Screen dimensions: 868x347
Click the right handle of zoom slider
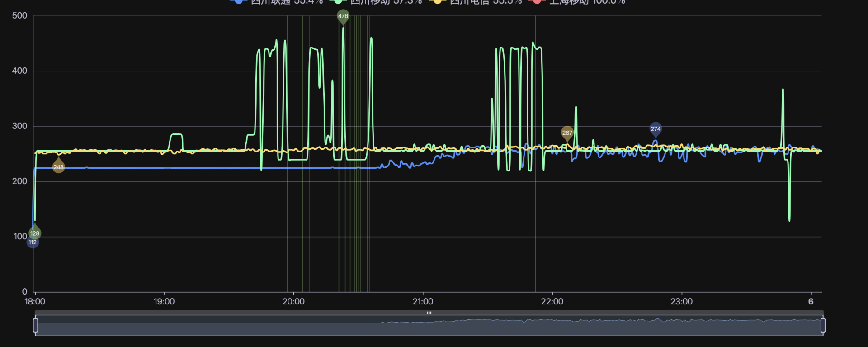point(823,325)
